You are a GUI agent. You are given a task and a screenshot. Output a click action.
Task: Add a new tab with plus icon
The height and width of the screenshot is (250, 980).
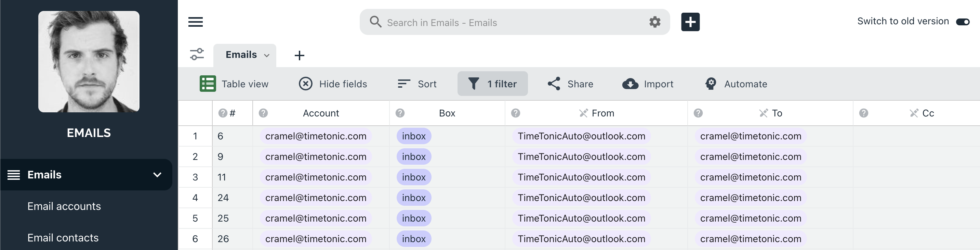point(300,55)
